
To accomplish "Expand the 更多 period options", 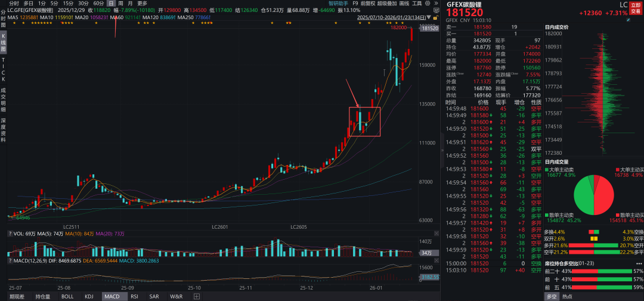I will [142, 4].
